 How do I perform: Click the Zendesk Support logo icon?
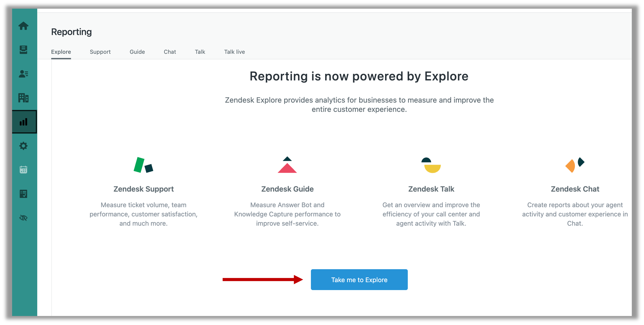[144, 165]
